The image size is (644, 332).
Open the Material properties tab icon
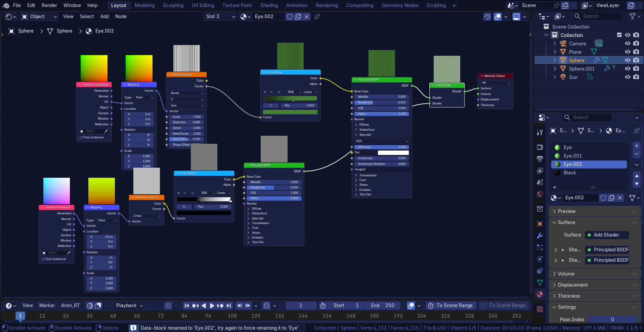coord(540,294)
